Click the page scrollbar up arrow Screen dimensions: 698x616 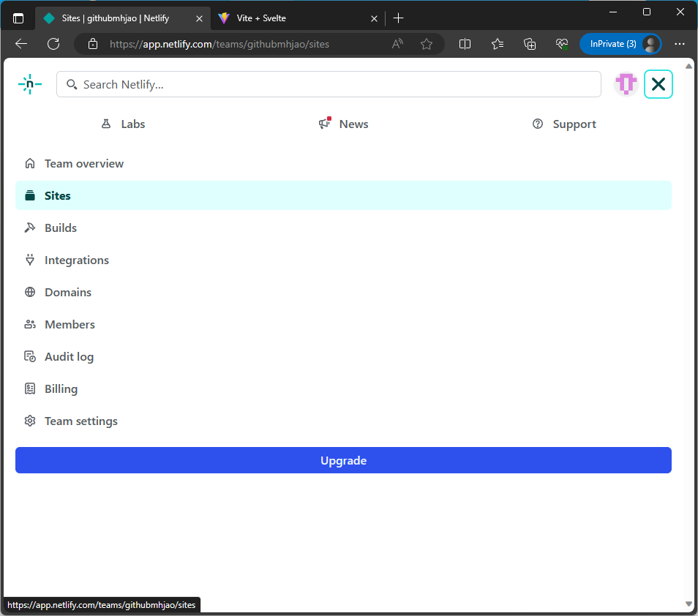(x=688, y=67)
